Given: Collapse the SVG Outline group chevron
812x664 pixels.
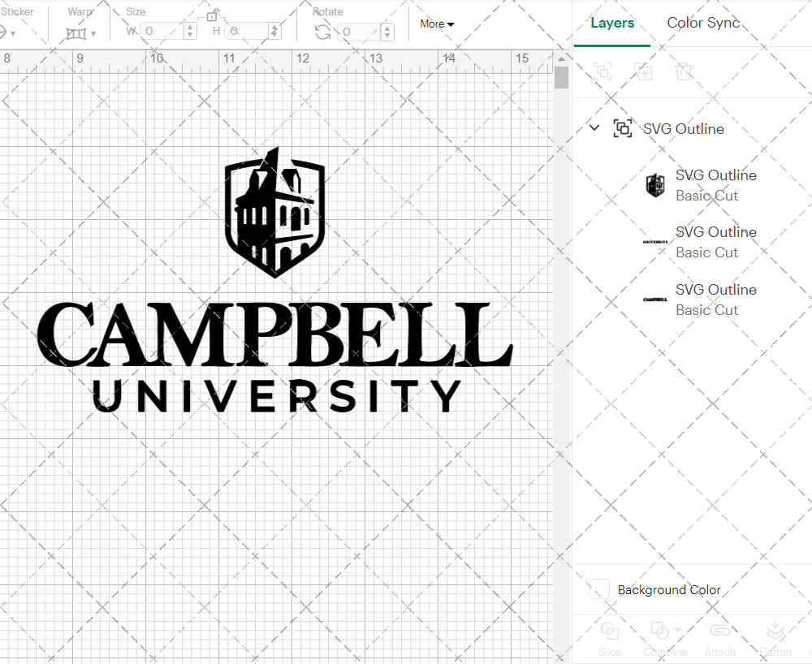Looking at the screenshot, I should point(594,127).
